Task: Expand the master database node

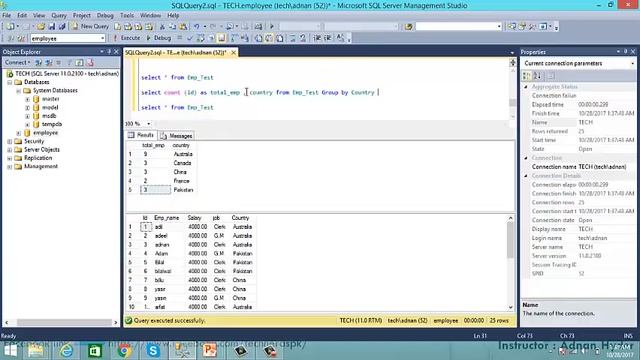Action: (27, 99)
